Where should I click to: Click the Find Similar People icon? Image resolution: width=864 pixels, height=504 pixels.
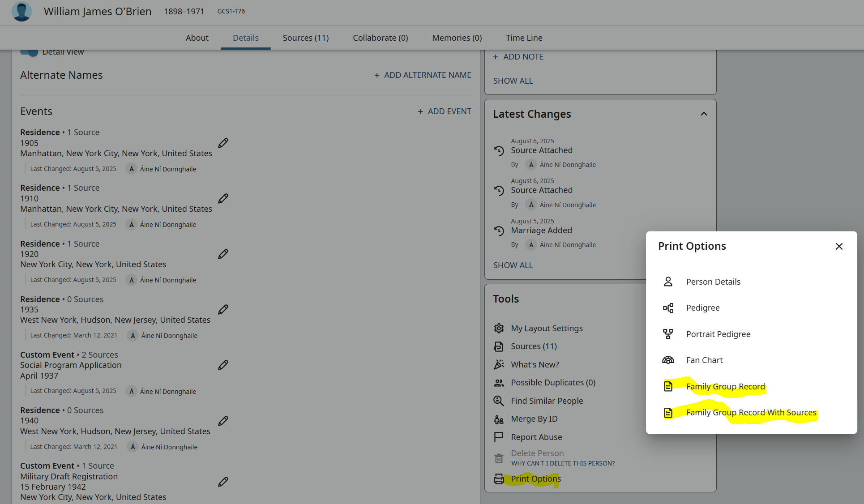point(499,401)
